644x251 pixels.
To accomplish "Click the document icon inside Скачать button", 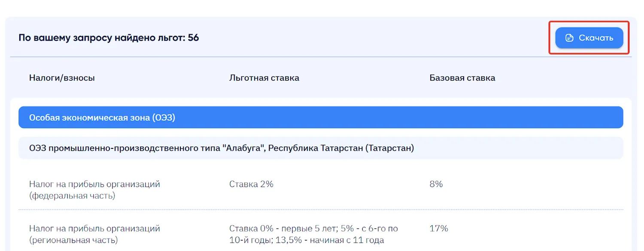I will coord(569,38).
